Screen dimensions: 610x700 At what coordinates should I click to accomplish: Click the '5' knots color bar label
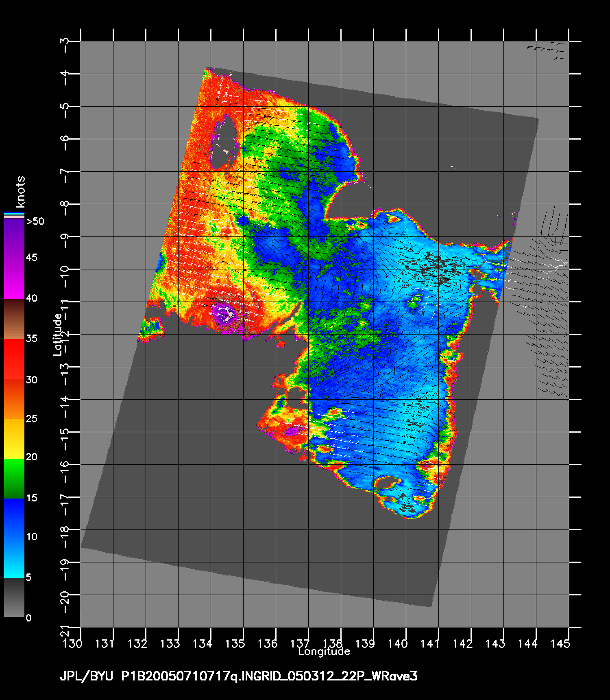[29, 577]
